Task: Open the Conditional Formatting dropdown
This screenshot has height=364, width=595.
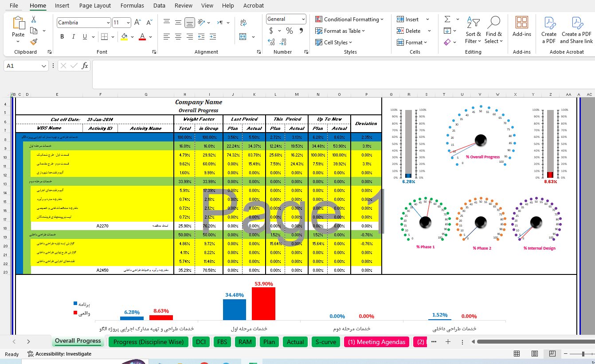Action: pyautogui.click(x=349, y=20)
